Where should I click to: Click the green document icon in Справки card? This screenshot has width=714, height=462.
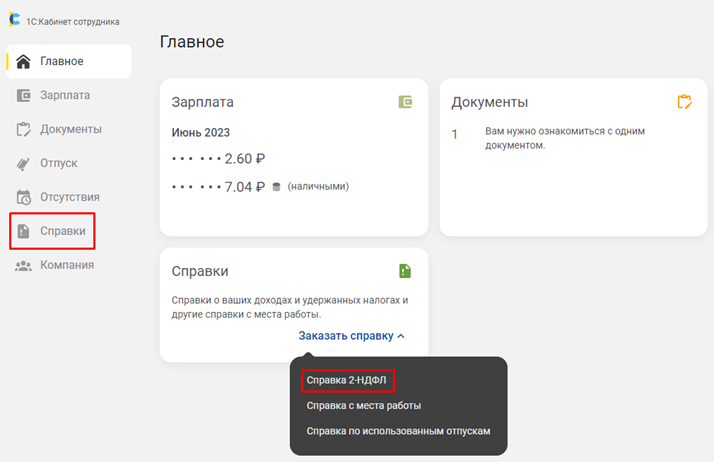[405, 271]
